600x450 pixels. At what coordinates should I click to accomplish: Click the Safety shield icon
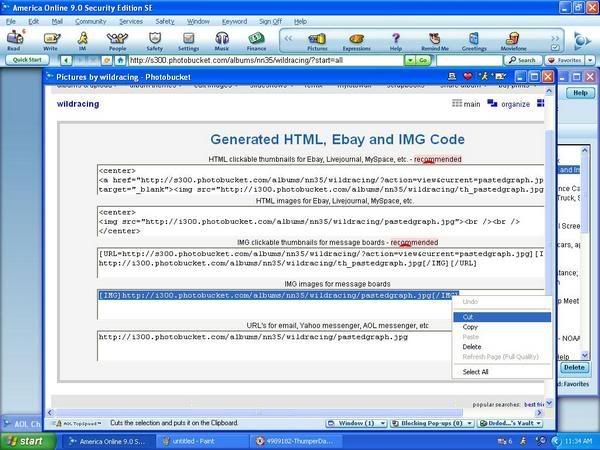click(x=155, y=41)
